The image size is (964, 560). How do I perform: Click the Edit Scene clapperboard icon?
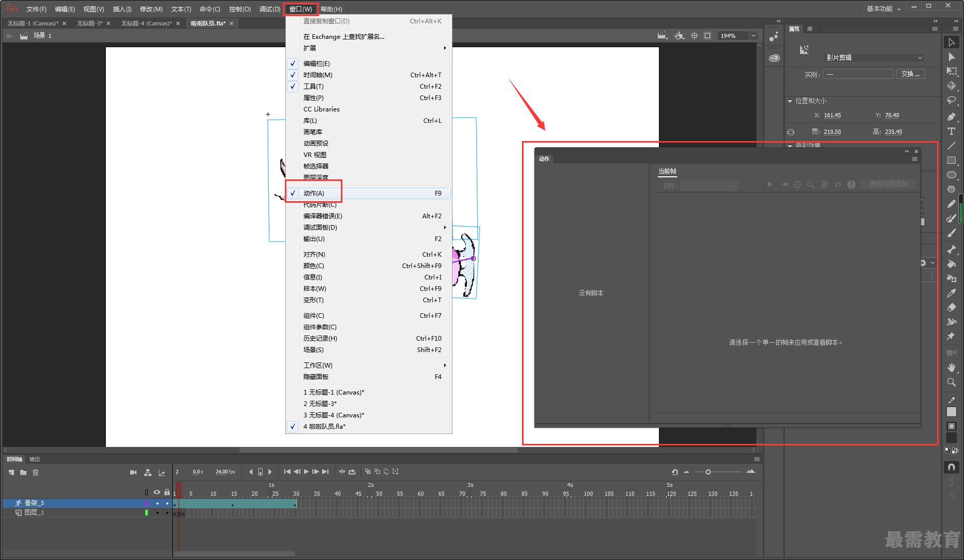[x=662, y=36]
